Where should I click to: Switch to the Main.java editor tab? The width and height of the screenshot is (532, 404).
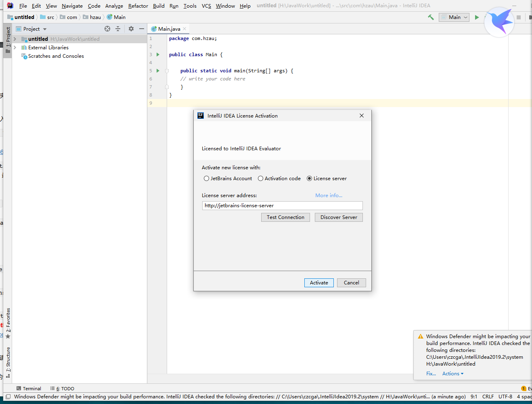169,29
